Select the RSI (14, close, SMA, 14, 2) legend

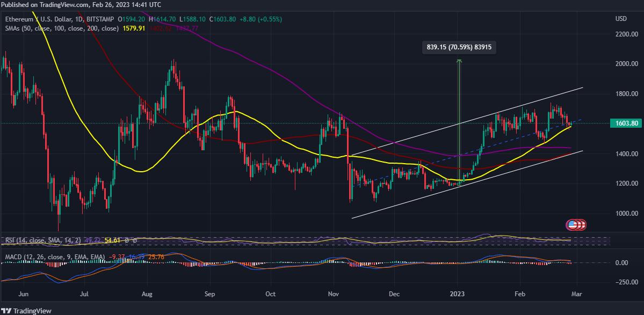(x=43, y=240)
